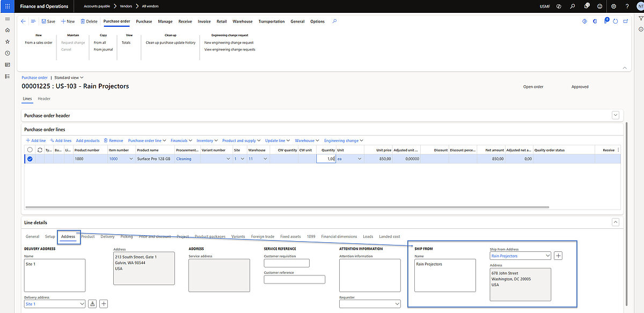Image resolution: width=644 pixels, height=313 pixels.
Task: Add a new delivery address with plus
Action: point(104,304)
